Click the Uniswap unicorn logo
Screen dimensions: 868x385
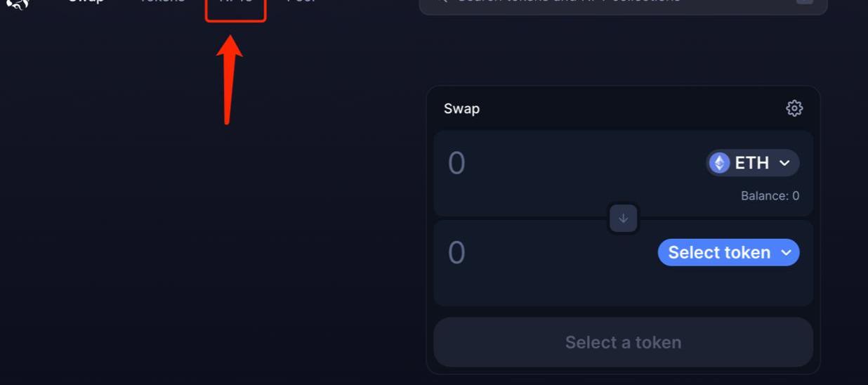point(18,3)
